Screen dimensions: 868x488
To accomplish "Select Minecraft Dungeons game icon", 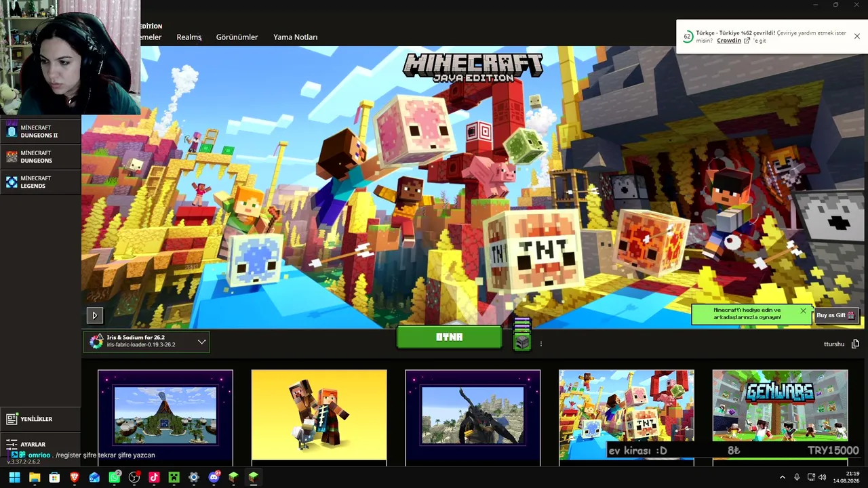I will (12, 157).
